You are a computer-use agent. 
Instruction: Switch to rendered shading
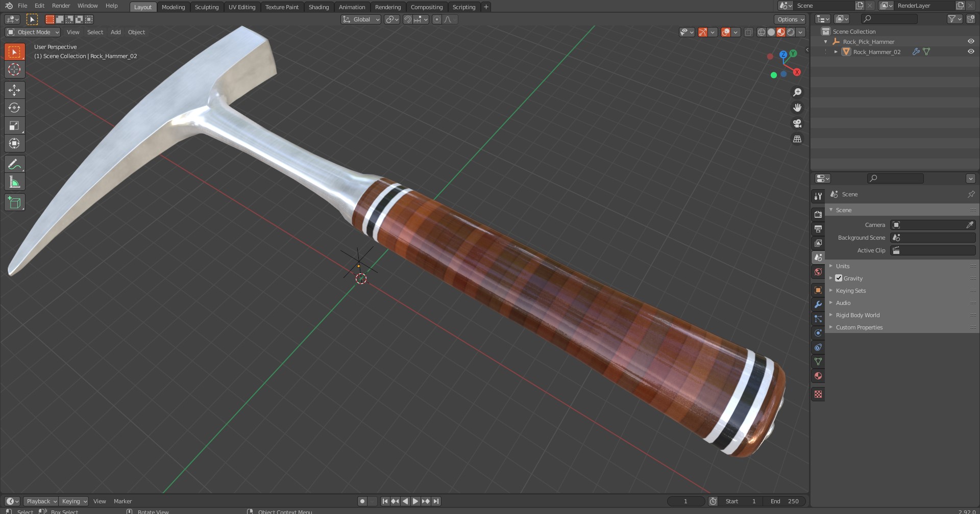click(791, 32)
